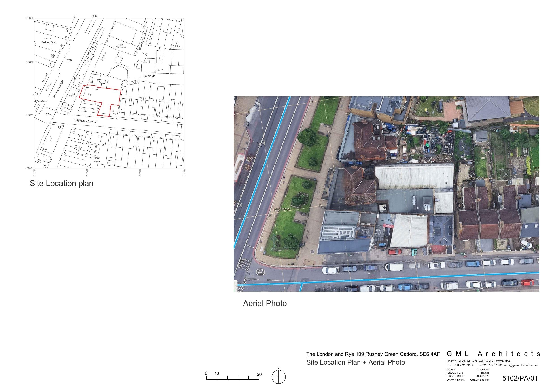Click the RINGSTEAD ROAD map label
The width and height of the screenshot is (555, 392).
tap(86, 121)
